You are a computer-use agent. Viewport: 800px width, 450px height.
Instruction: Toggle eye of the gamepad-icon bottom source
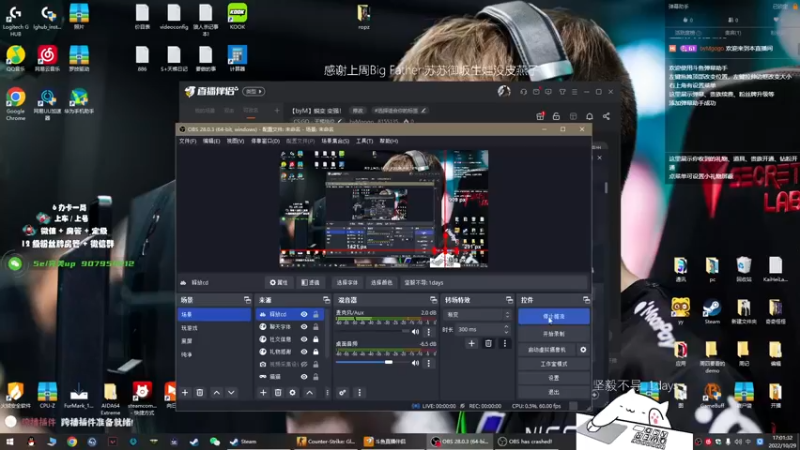pyautogui.click(x=304, y=377)
